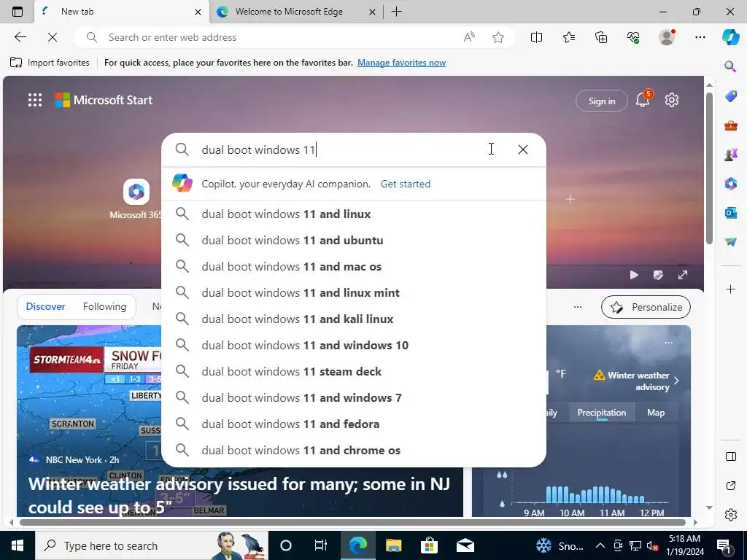This screenshot has height=560, width=747.
Task: Open the user profile avatar
Action: click(667, 37)
